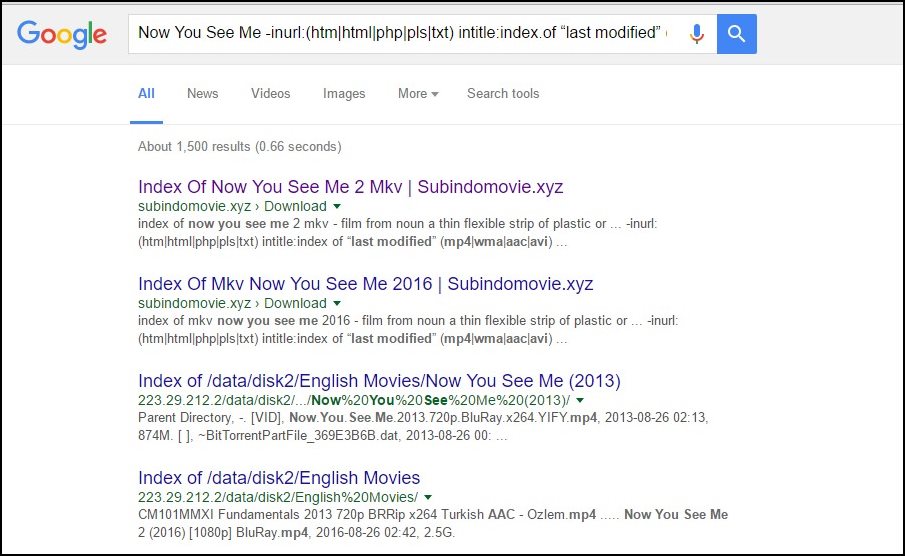The height and width of the screenshot is (556, 905).
Task: Open 'Index Of Now You See Me 2 Mkv' result
Action: [350, 187]
